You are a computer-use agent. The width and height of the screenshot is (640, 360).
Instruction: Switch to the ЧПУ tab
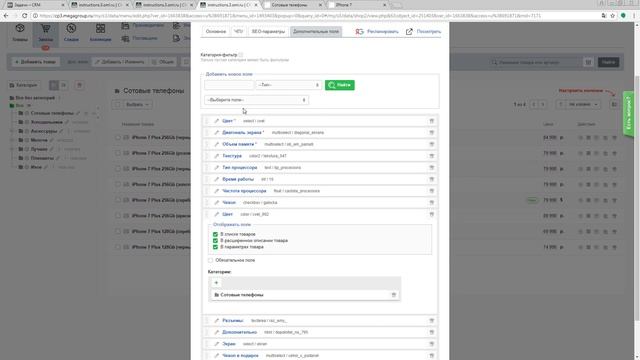[x=238, y=31]
